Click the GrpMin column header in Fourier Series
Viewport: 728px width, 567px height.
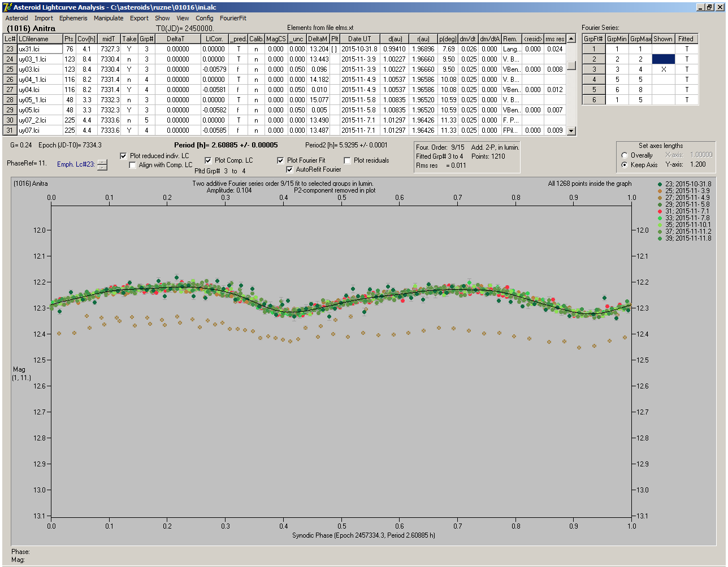pos(617,39)
